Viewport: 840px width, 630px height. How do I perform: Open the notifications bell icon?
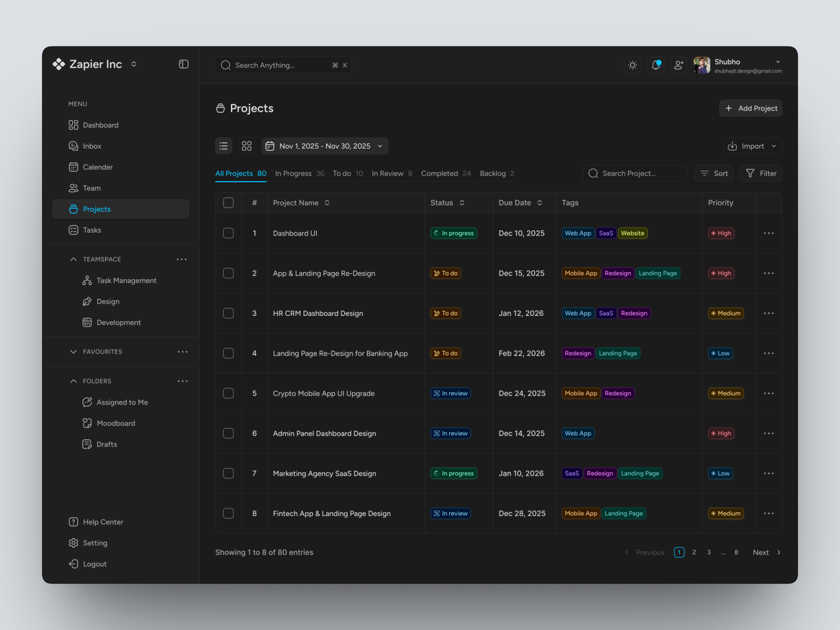pos(655,65)
